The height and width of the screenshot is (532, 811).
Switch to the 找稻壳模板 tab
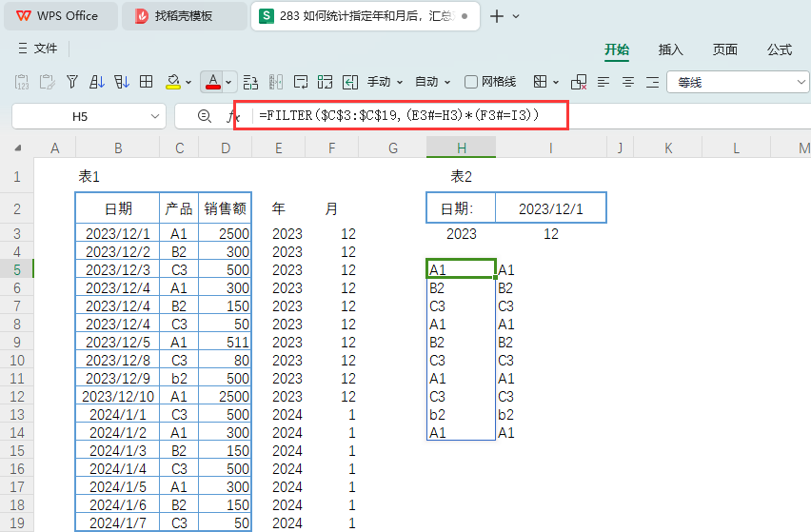point(184,16)
